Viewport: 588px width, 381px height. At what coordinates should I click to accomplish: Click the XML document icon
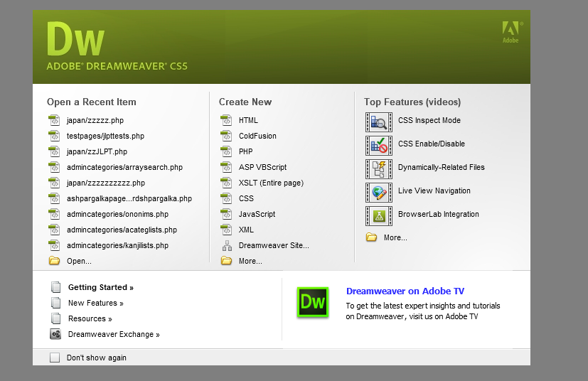click(226, 230)
